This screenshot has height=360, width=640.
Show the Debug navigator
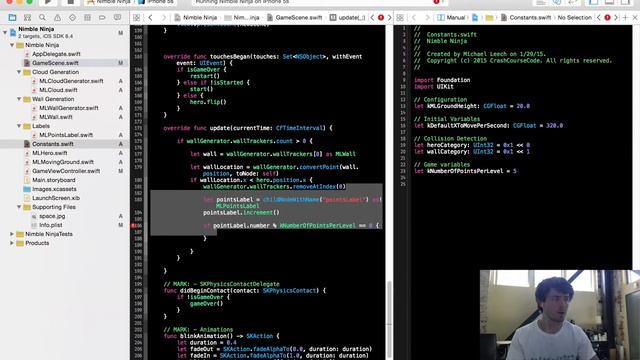point(87,18)
